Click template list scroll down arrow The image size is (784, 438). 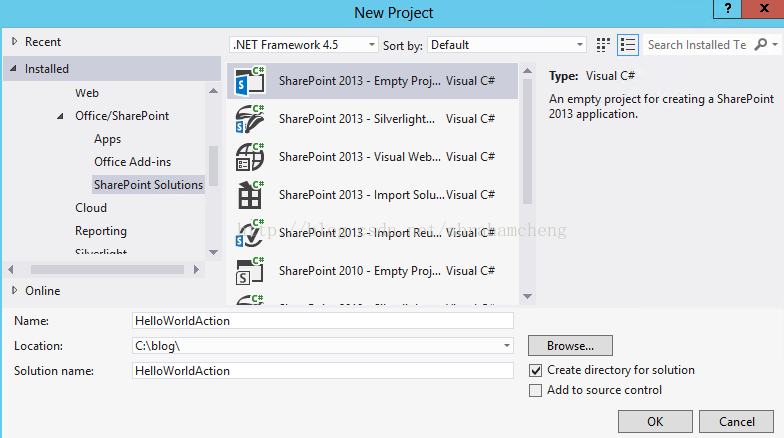(528, 296)
